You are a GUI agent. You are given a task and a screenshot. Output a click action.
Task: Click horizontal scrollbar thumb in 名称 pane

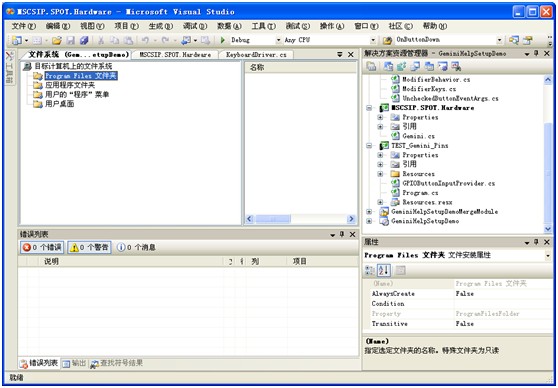[273, 219]
